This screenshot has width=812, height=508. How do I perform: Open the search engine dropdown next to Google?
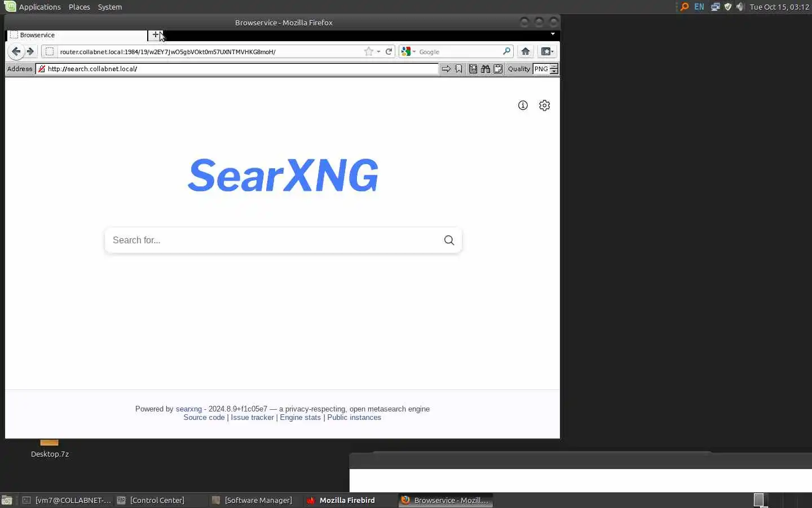coord(414,52)
